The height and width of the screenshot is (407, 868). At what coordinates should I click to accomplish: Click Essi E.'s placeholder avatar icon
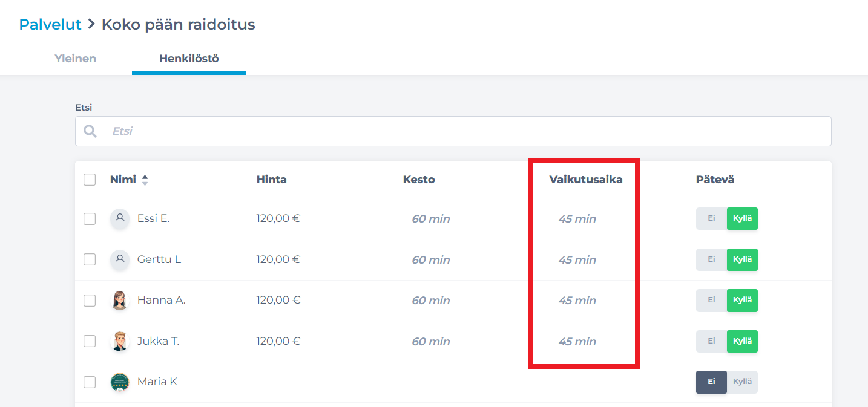click(120, 218)
